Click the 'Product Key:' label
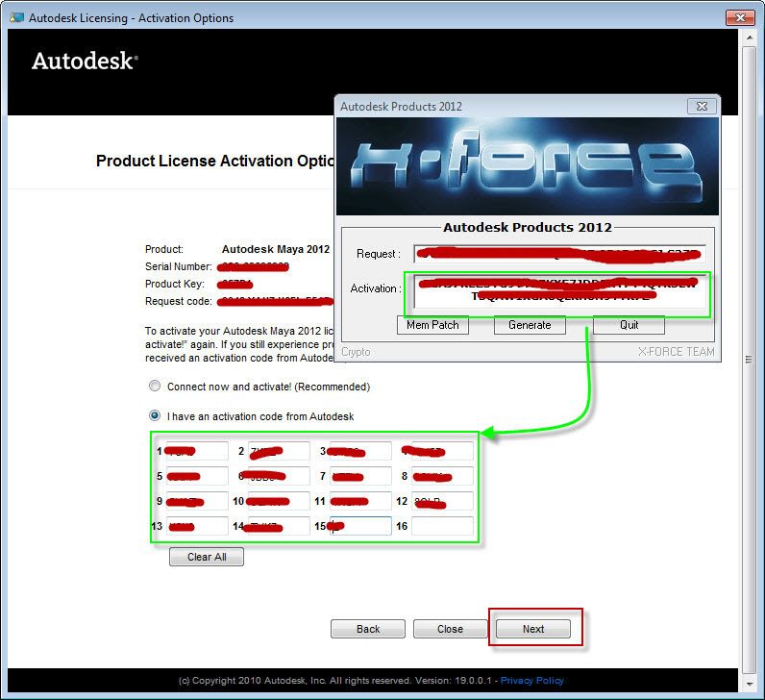Viewport: 765px width, 700px height. 175,284
